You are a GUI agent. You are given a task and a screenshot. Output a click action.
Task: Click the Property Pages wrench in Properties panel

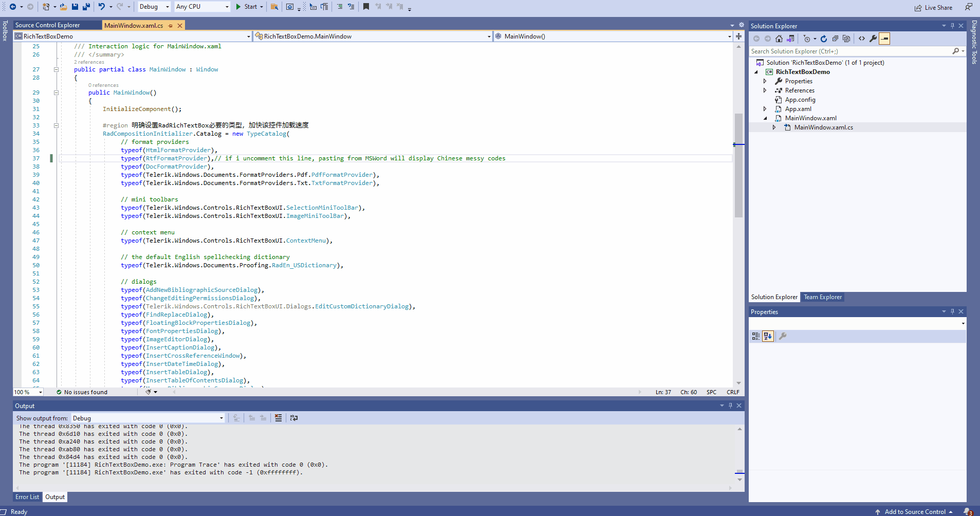pos(783,336)
